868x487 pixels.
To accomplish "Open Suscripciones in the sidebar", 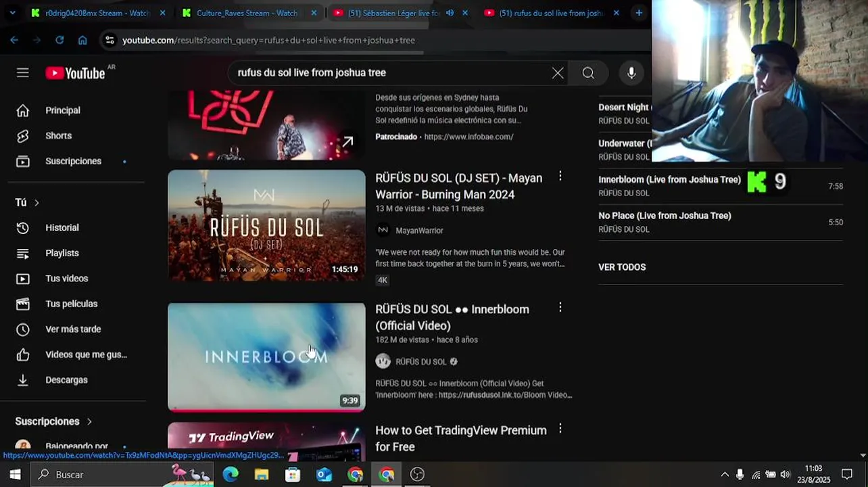I will [x=72, y=161].
